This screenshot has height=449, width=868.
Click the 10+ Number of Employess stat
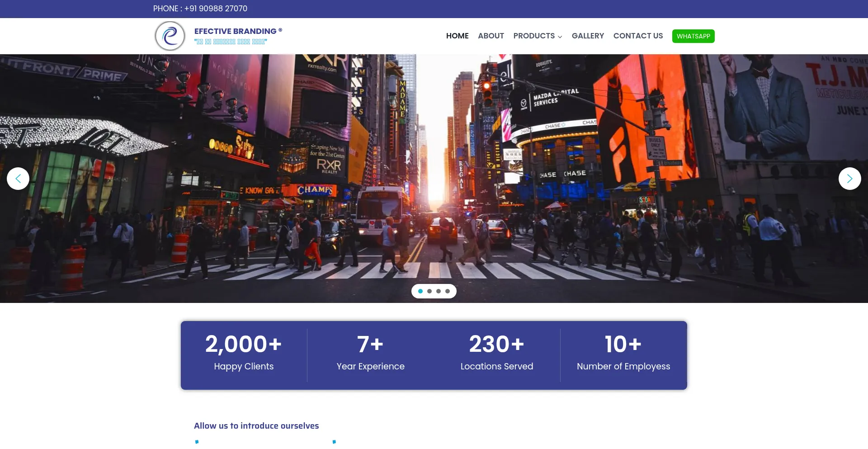click(623, 353)
